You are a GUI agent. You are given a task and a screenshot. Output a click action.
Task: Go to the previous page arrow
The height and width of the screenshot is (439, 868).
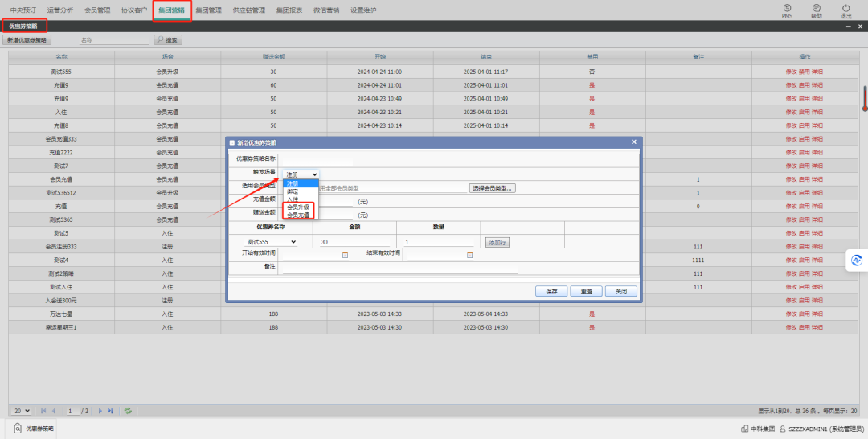pos(54,411)
